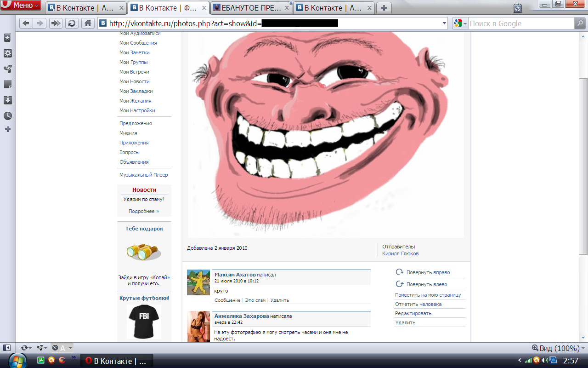
Task: Go forward one page in history
Action: coord(40,23)
